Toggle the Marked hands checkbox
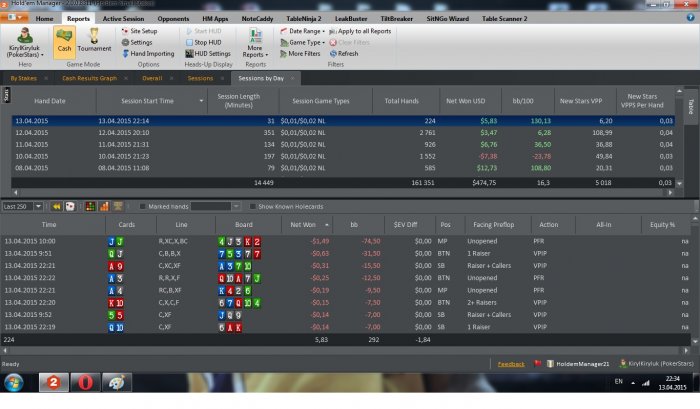Viewport: 700px width, 409px height. pyautogui.click(x=142, y=206)
